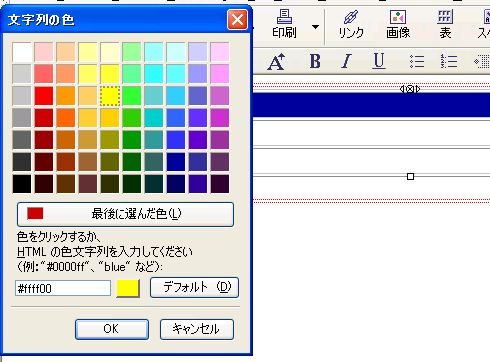This screenshot has height=362, width=490.
Task: Select the royal blue swatch in fourth row
Action: (x=176, y=118)
